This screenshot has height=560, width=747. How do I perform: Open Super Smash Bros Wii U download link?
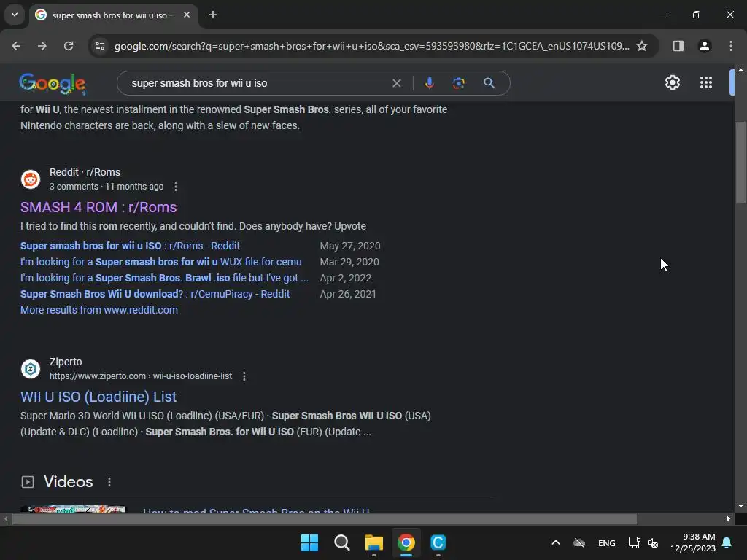(x=155, y=295)
